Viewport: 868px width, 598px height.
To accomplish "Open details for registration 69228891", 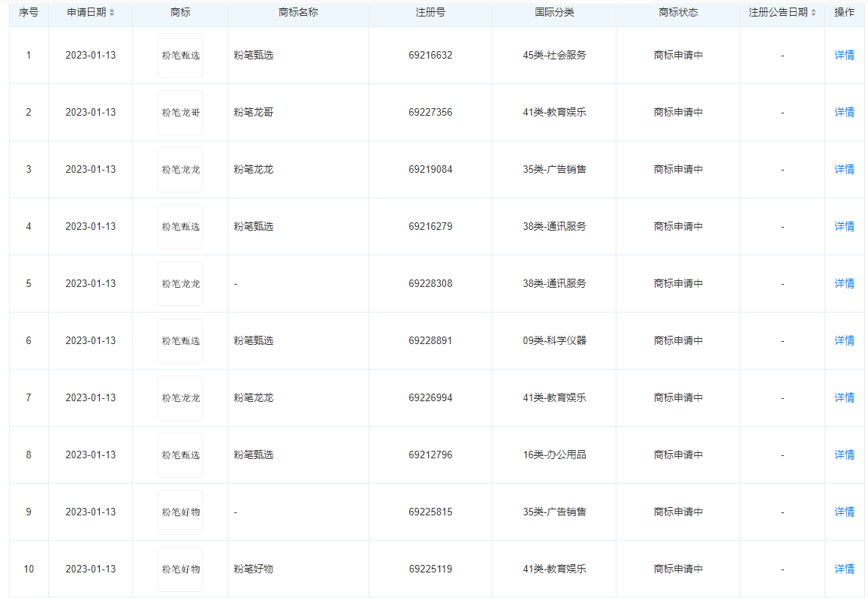I will point(844,341).
